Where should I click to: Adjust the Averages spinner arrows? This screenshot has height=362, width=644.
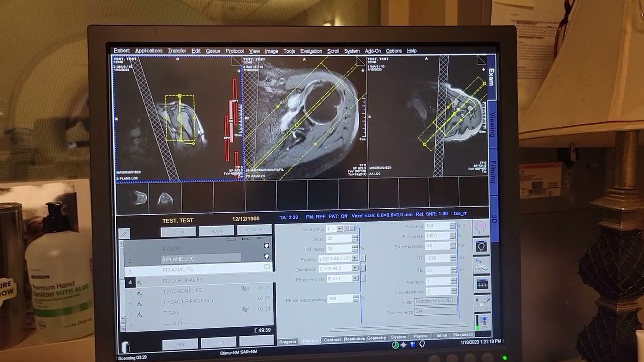[454, 282]
